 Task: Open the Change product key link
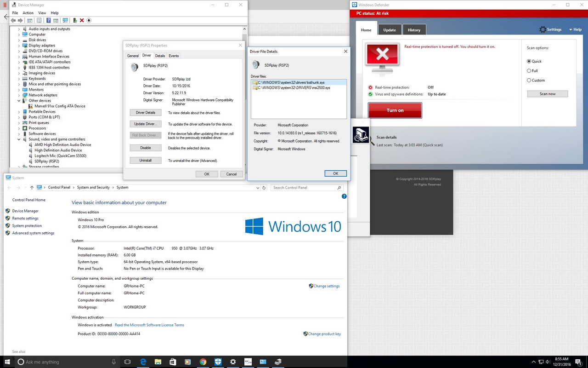(324, 334)
